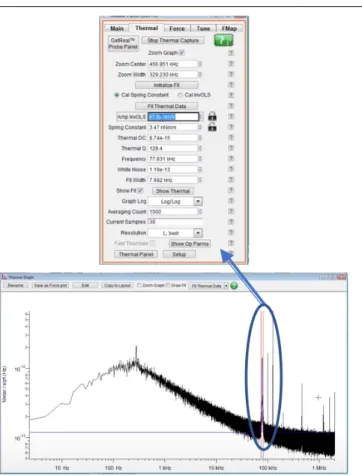Switch to the Force tab
This screenshot has width=362, height=476.
tap(177, 29)
